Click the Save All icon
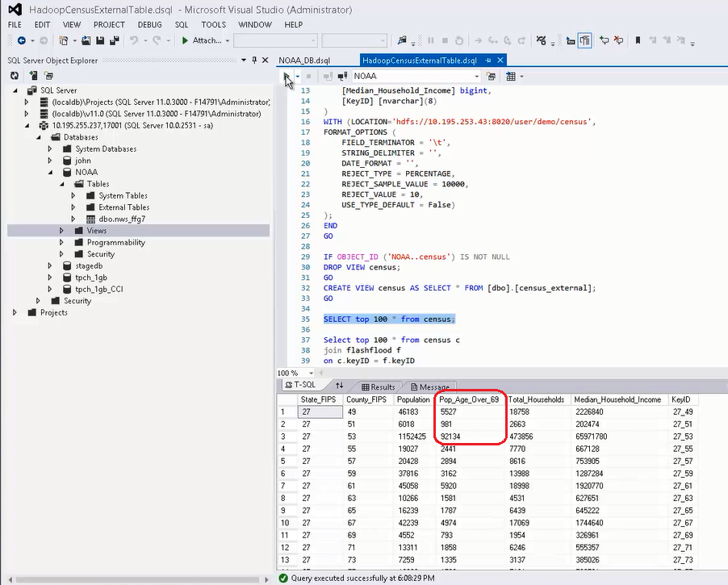 click(x=115, y=41)
